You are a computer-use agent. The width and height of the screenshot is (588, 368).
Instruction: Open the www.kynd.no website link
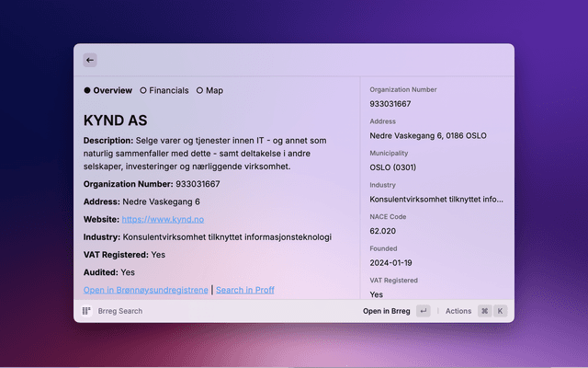coord(161,220)
